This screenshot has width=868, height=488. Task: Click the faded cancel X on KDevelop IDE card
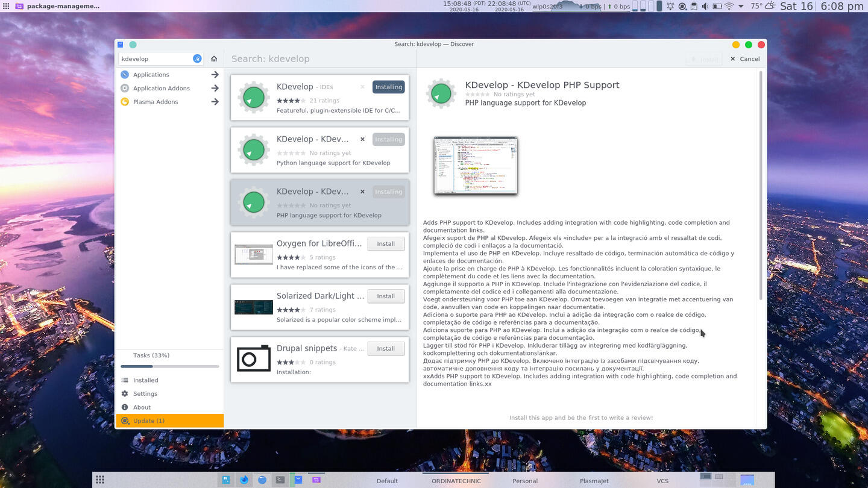pos(362,87)
